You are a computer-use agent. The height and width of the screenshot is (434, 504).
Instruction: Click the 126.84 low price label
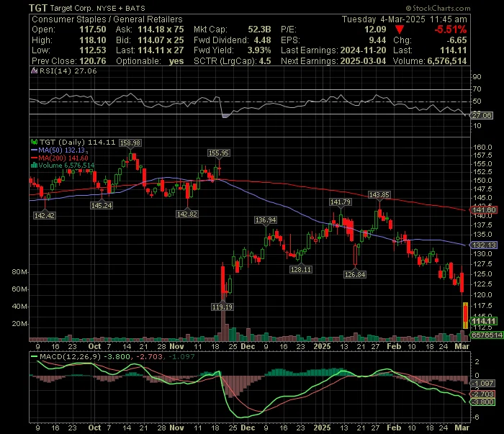[x=354, y=274]
